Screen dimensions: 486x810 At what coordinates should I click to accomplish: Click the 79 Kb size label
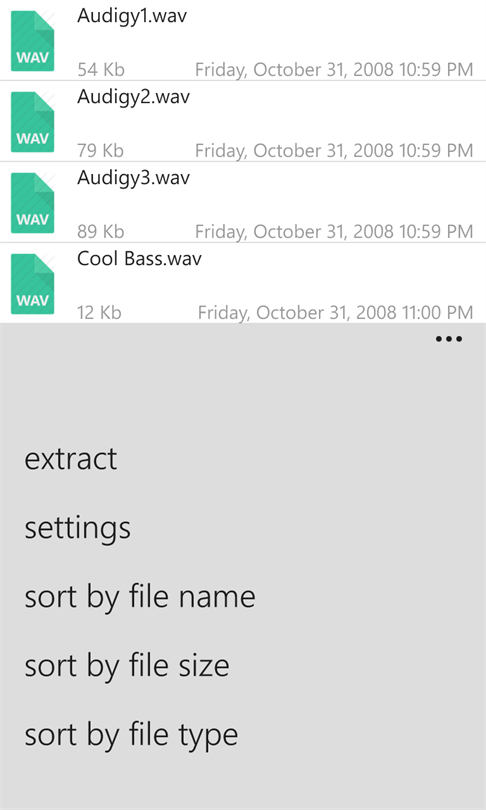pos(101,151)
